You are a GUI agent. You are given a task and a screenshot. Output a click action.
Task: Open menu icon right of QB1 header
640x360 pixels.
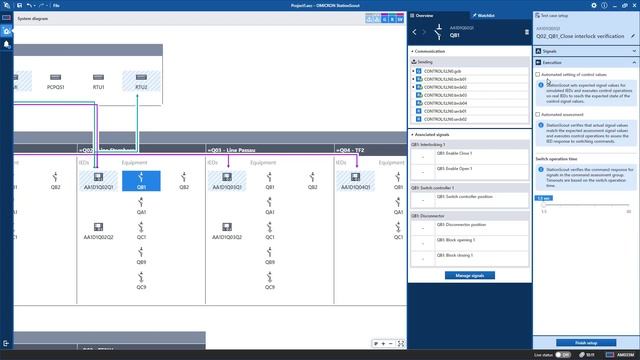[527, 32]
